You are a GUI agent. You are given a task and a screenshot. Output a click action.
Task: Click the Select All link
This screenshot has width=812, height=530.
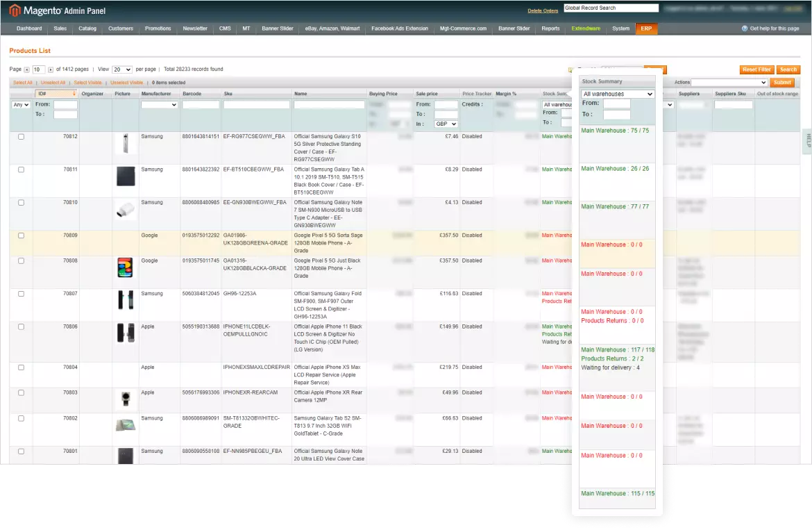click(23, 83)
